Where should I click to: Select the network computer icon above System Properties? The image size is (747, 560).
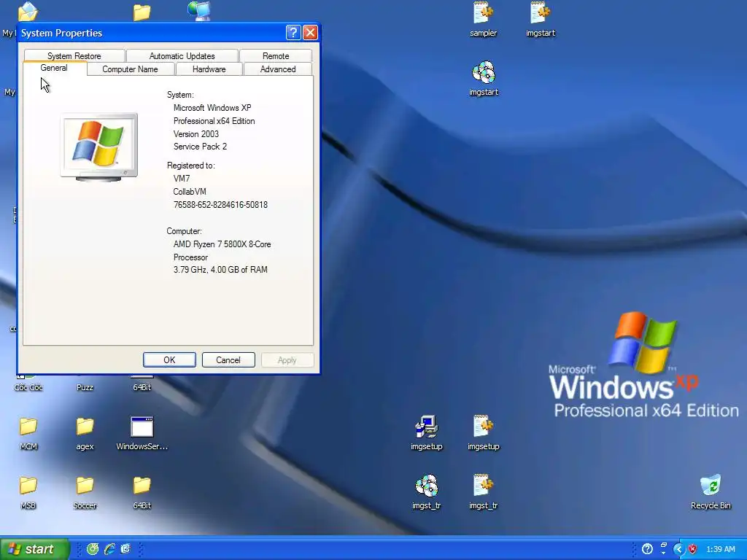[x=199, y=10]
